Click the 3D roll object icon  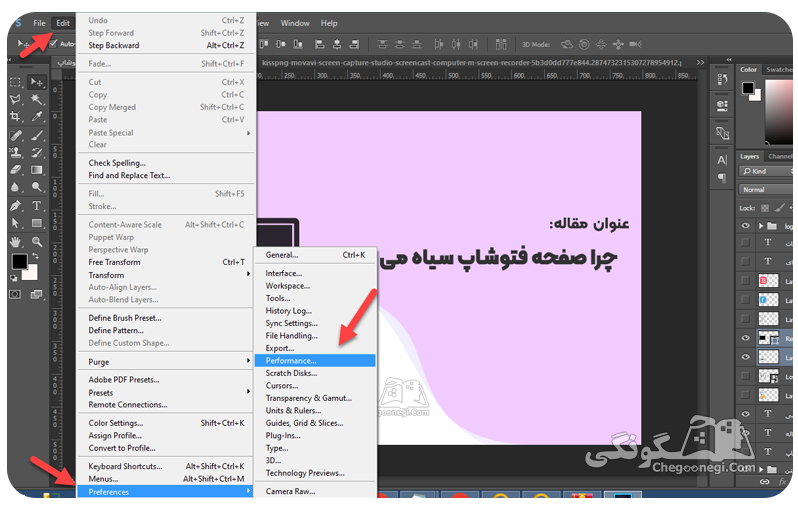(584, 44)
